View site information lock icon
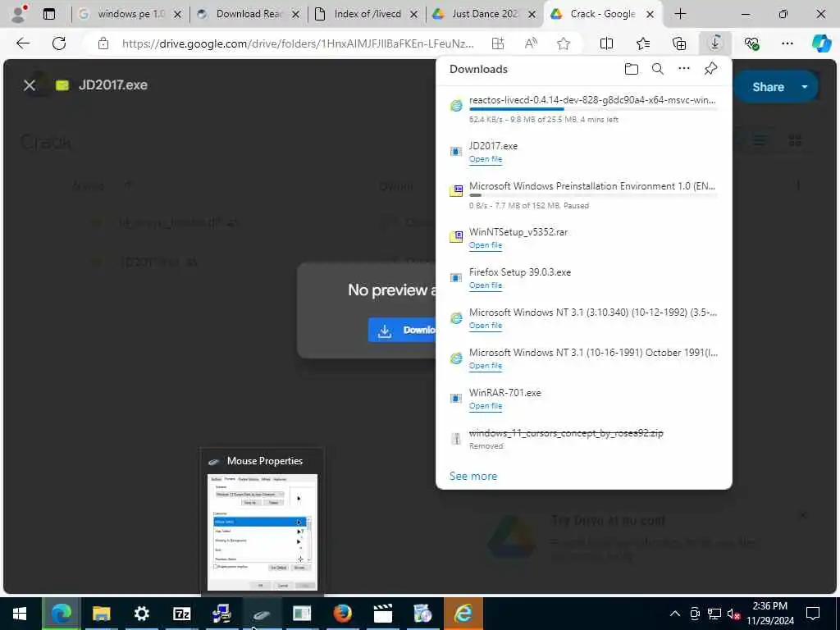Image resolution: width=840 pixels, height=630 pixels. point(103,43)
